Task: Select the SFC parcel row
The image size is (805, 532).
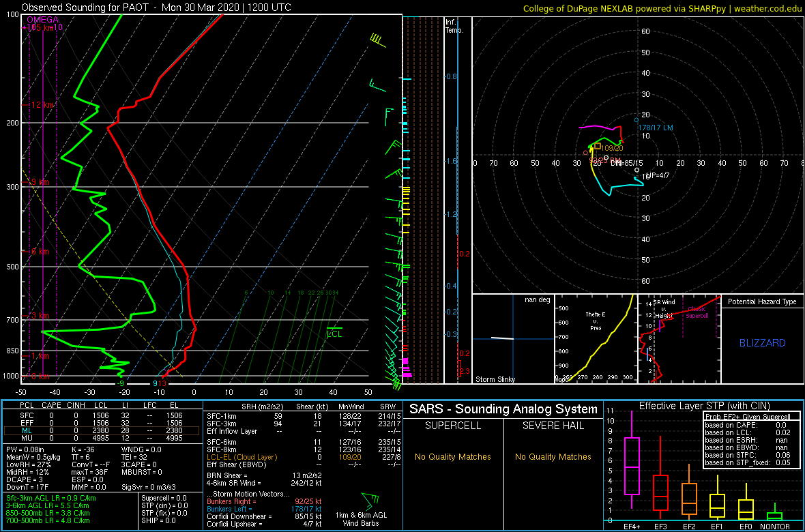Action: [x=102, y=415]
